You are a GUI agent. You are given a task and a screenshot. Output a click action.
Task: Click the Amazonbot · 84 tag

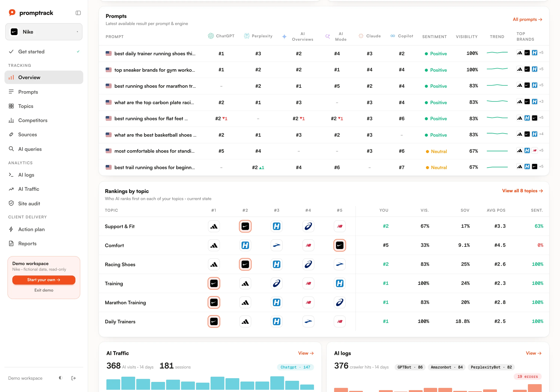(x=447, y=367)
